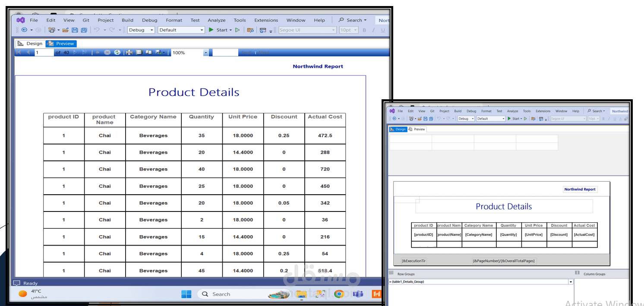Select [&ExecutionTime] footer textbox in designer
The height and width of the screenshot is (306, 644).
[414, 261]
